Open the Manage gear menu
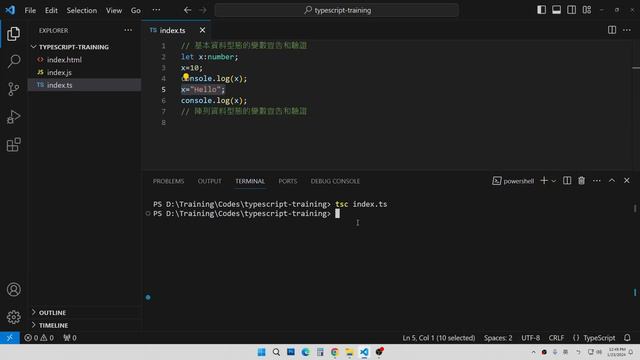This screenshot has height=360, width=640. (13, 317)
